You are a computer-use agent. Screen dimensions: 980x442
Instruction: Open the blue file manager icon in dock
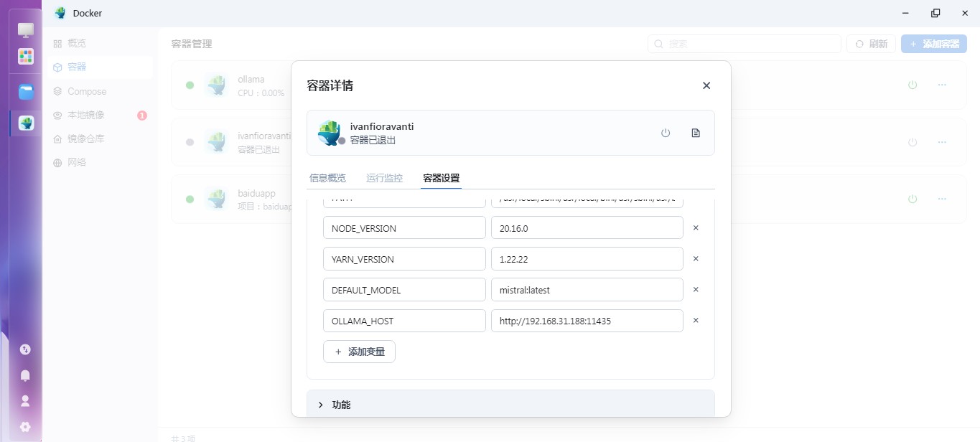pyautogui.click(x=26, y=92)
